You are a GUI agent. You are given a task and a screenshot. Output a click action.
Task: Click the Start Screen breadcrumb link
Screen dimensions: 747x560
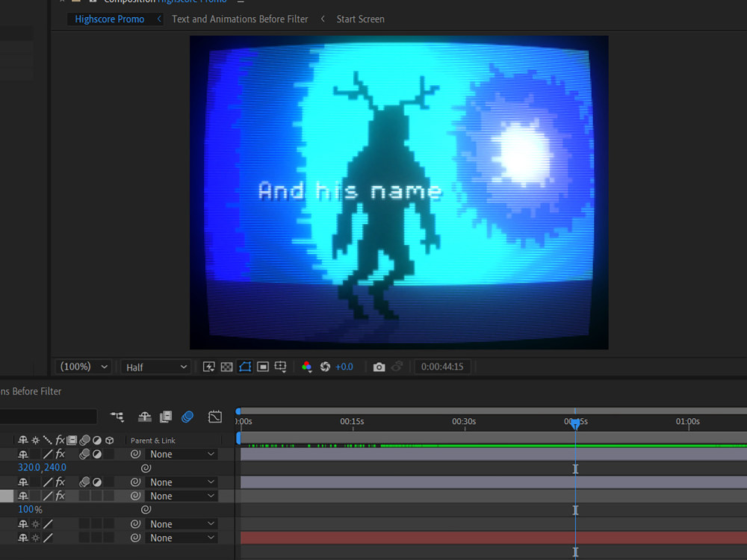click(x=360, y=19)
